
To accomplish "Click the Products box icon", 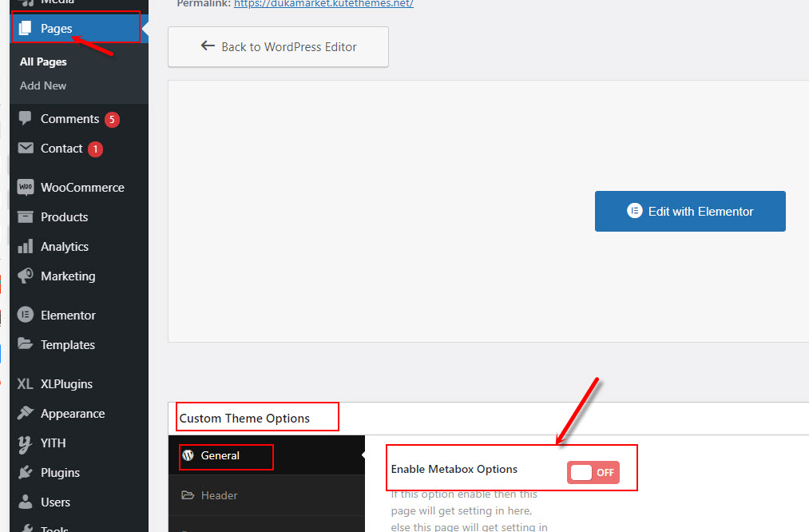I will (26, 216).
